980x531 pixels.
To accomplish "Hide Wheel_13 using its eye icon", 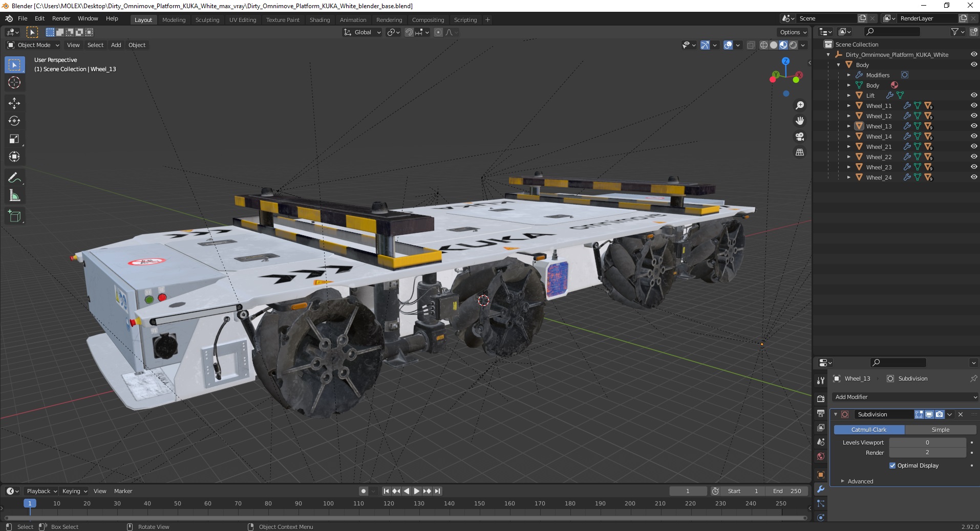I will pos(973,126).
